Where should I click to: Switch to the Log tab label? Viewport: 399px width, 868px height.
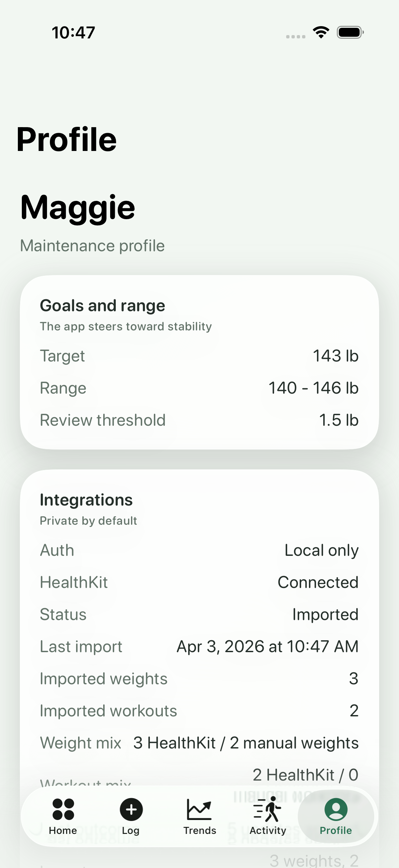[x=131, y=831]
